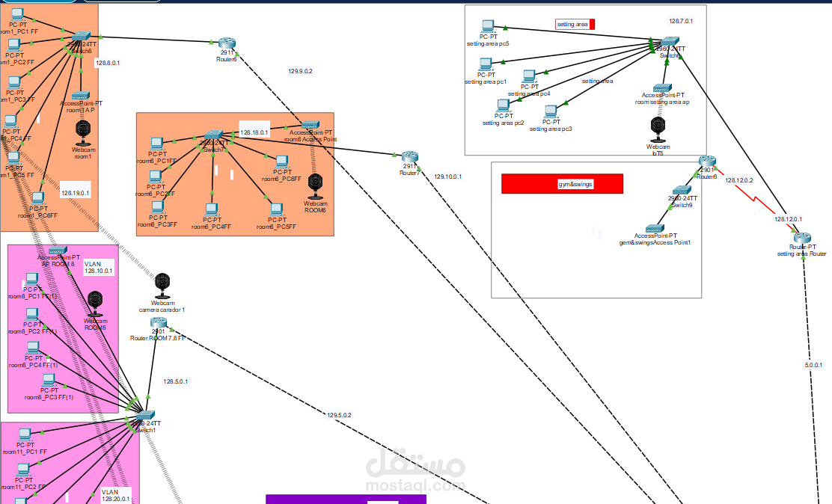Open setting area pc3 computer
832x504 pixels.
[550, 112]
